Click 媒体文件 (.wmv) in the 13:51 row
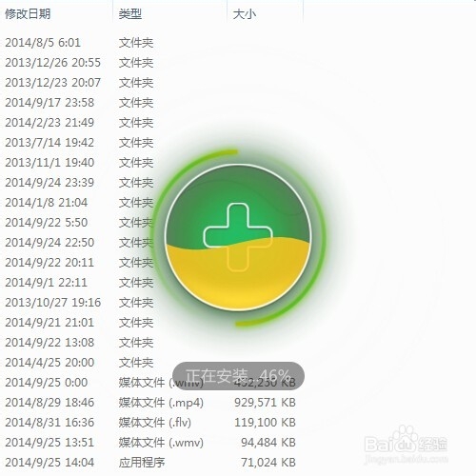The height and width of the screenshot is (476, 476). pos(161,443)
